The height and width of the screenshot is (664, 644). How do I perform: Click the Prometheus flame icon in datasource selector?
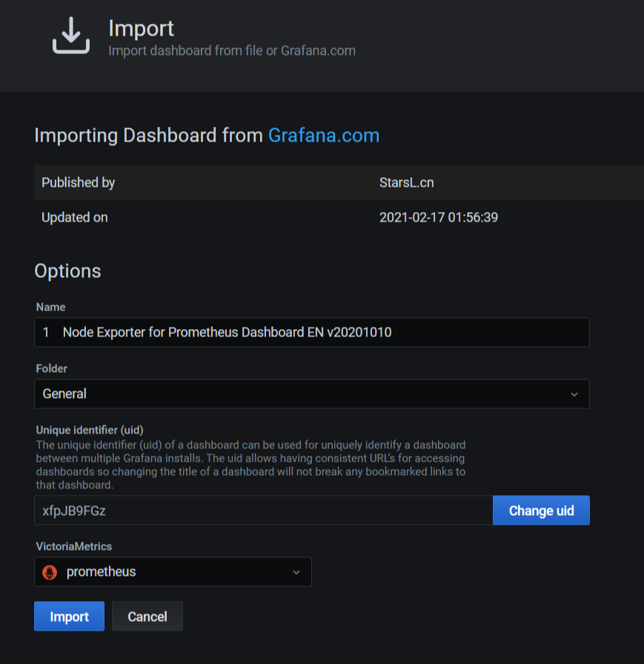click(50, 572)
